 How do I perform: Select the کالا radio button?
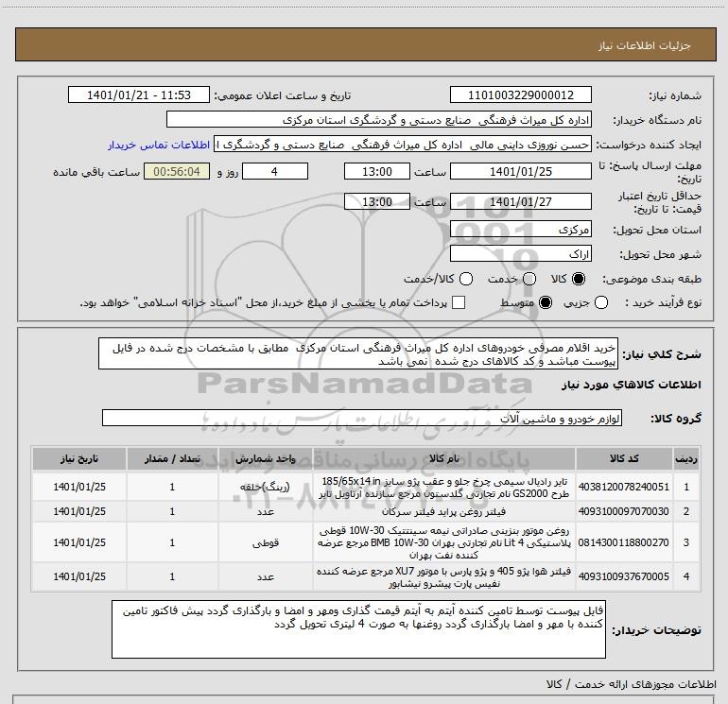(x=579, y=279)
